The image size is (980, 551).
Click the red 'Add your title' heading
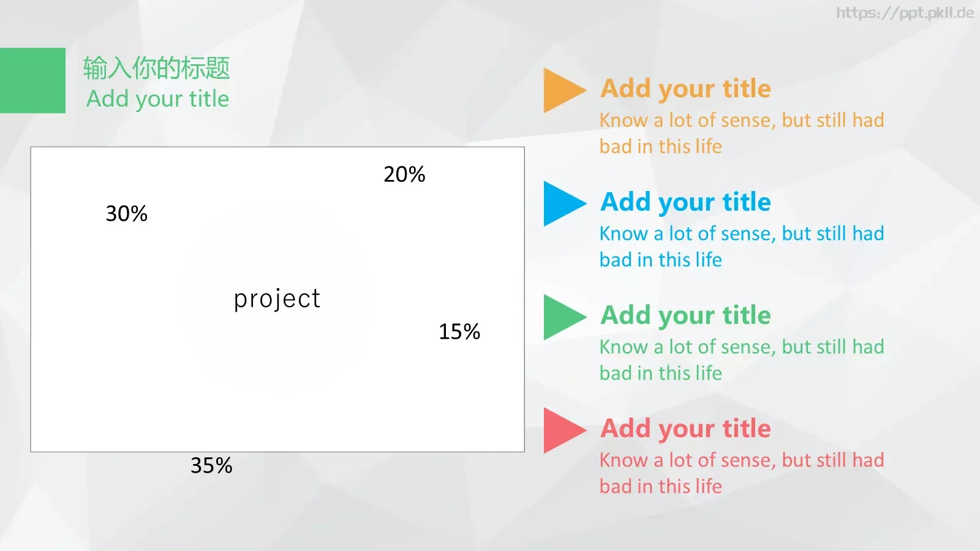(685, 429)
